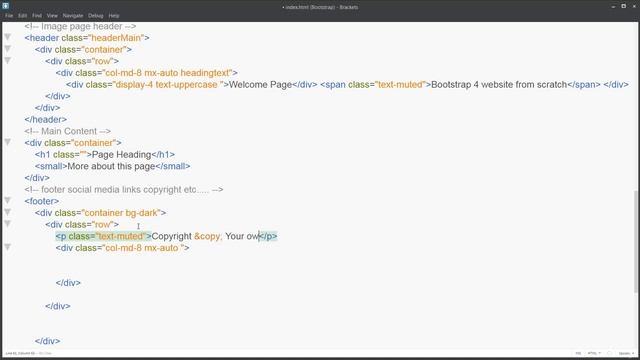Image resolution: width=640 pixels, height=360 pixels.
Task: Fold the container bg-dark div block
Action: pos(7,212)
